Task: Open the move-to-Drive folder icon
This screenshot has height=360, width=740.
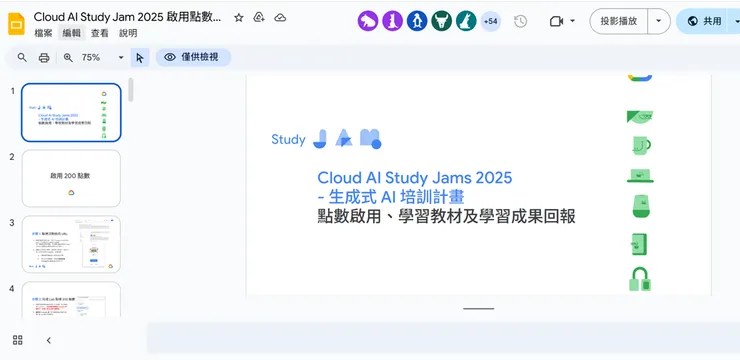Action: tap(259, 18)
